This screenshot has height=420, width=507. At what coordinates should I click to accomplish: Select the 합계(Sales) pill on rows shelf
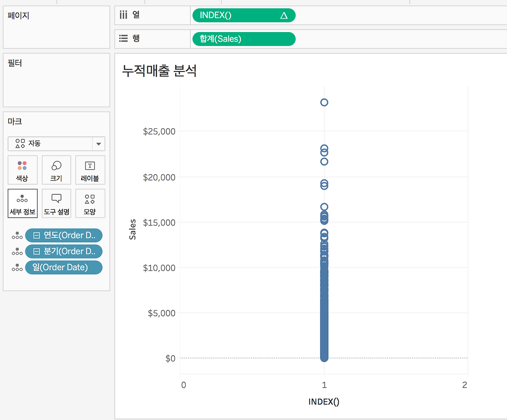tap(244, 39)
